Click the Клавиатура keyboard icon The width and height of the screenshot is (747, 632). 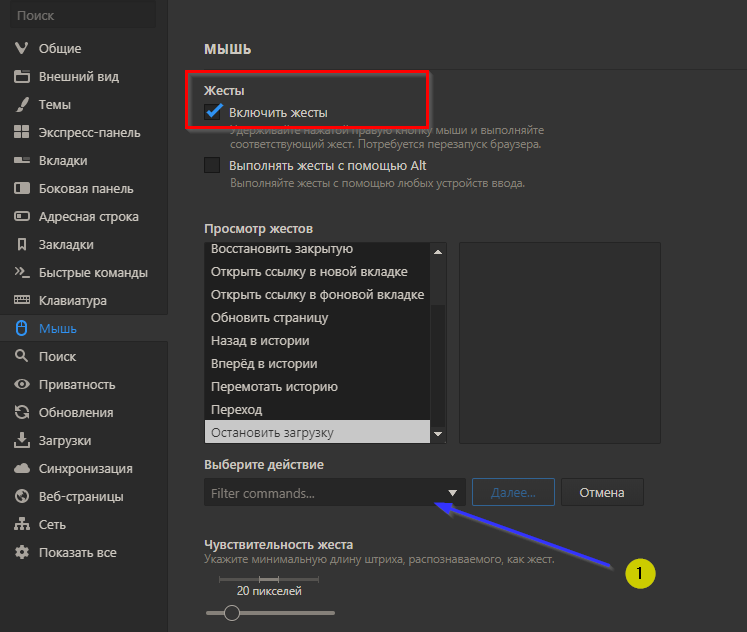pyautogui.click(x=21, y=300)
